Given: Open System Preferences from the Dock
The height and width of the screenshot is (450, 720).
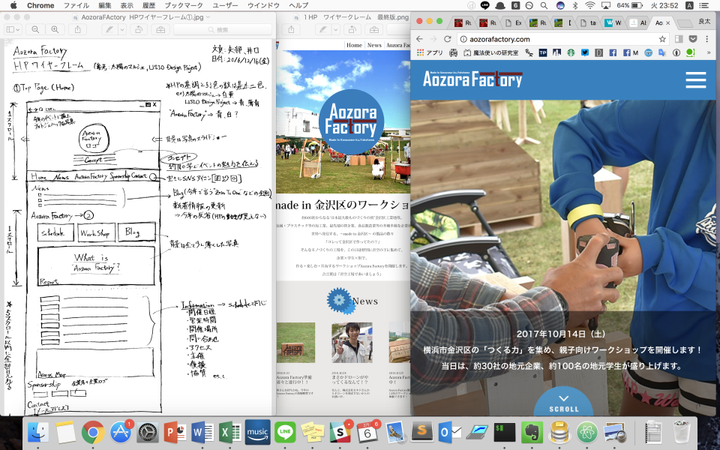Looking at the screenshot, I should click(147, 432).
